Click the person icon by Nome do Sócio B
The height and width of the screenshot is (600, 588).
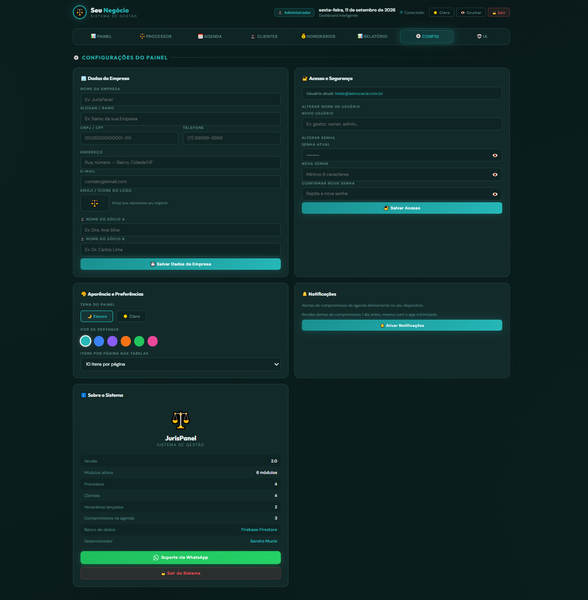(x=82, y=239)
